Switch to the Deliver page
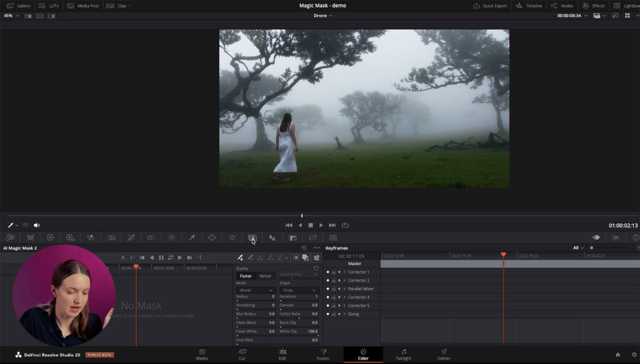The width and height of the screenshot is (640, 364). pos(444,354)
